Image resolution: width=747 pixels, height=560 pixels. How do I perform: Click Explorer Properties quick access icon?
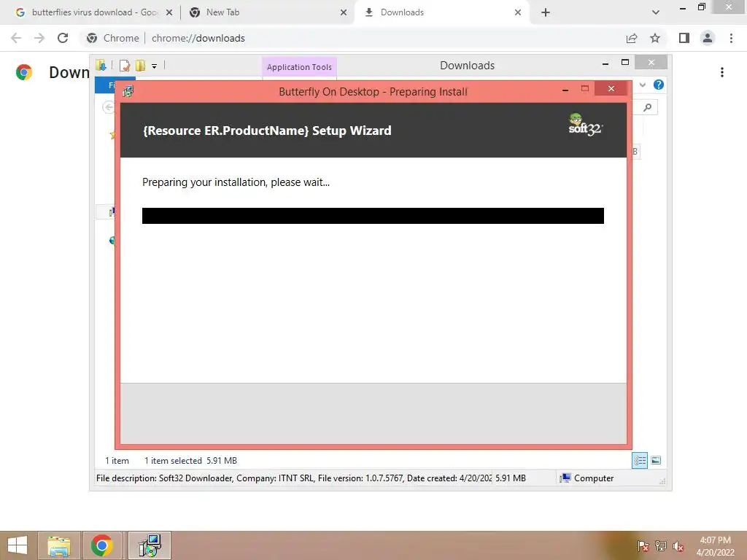(x=124, y=65)
